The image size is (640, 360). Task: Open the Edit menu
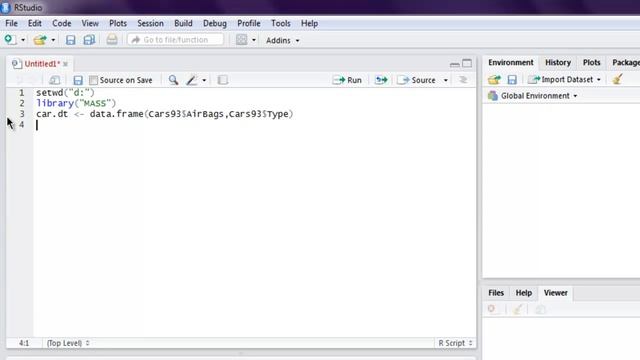pyautogui.click(x=35, y=23)
